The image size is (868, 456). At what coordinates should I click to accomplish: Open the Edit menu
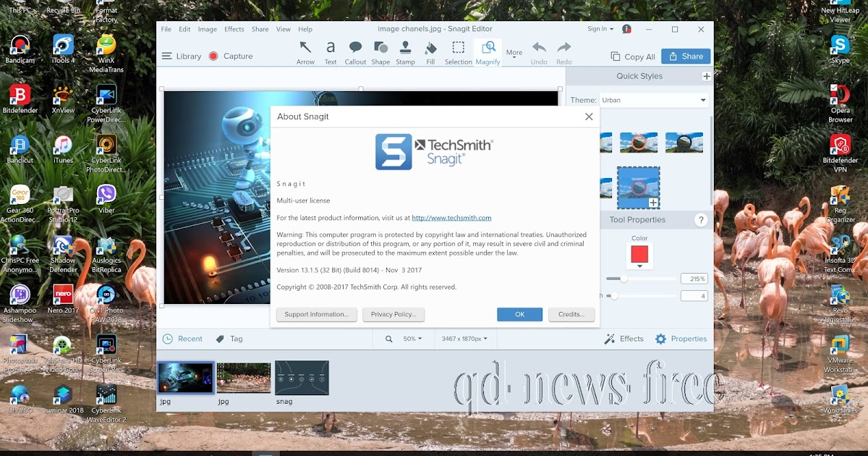[185, 29]
